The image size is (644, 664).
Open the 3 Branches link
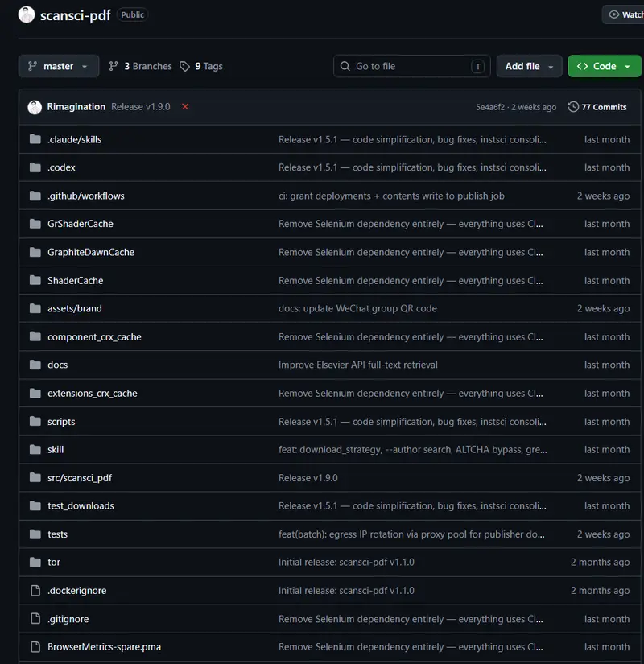[140, 66]
